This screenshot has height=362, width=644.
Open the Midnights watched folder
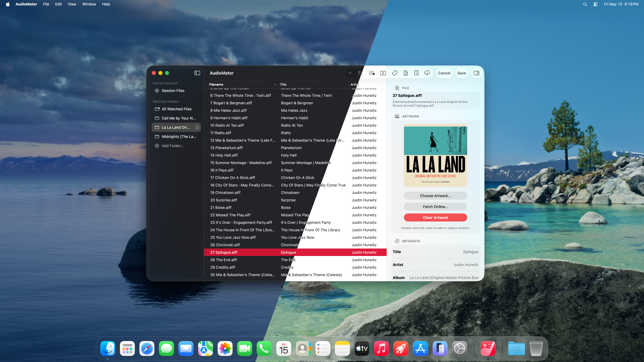click(x=176, y=137)
